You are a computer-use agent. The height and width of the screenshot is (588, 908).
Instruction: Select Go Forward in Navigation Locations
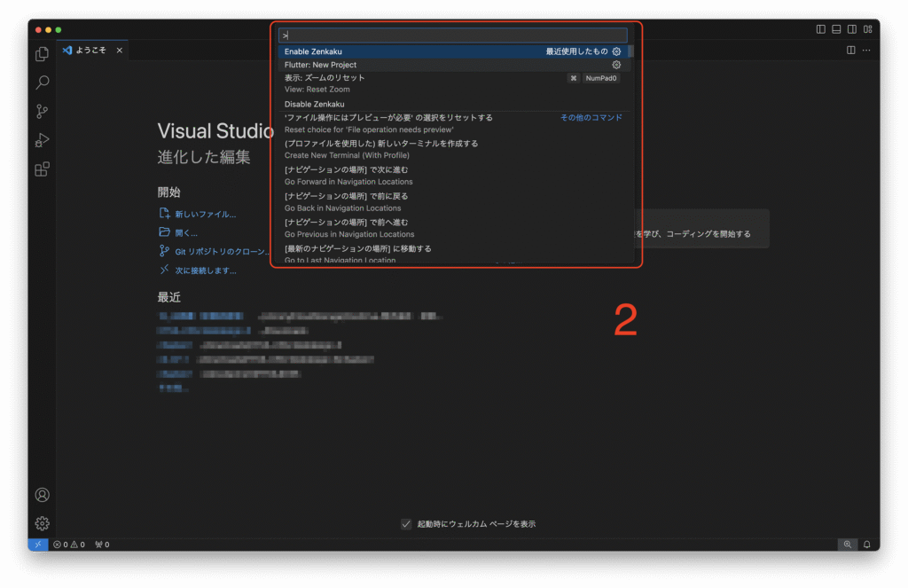tap(453, 176)
